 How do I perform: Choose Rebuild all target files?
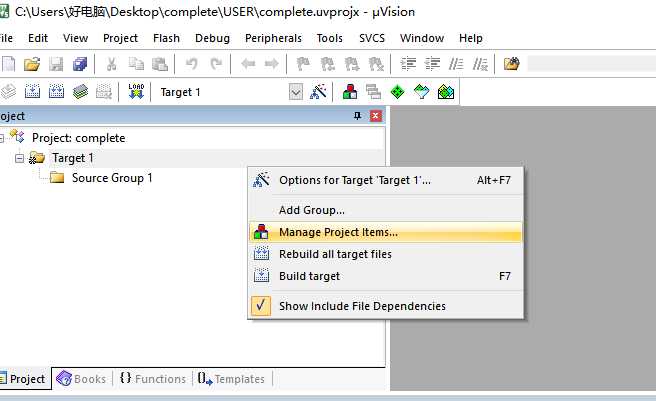(x=385, y=254)
